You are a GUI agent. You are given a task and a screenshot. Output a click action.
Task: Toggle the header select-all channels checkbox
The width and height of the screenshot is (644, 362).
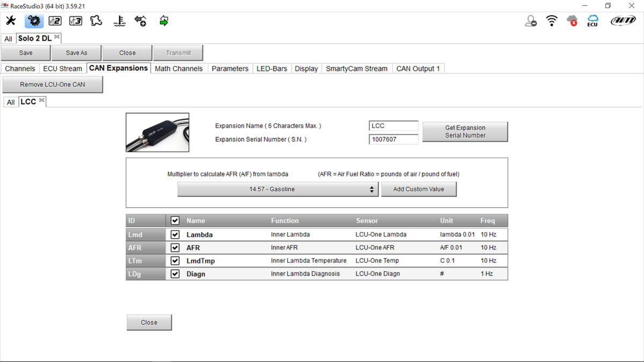tap(174, 220)
